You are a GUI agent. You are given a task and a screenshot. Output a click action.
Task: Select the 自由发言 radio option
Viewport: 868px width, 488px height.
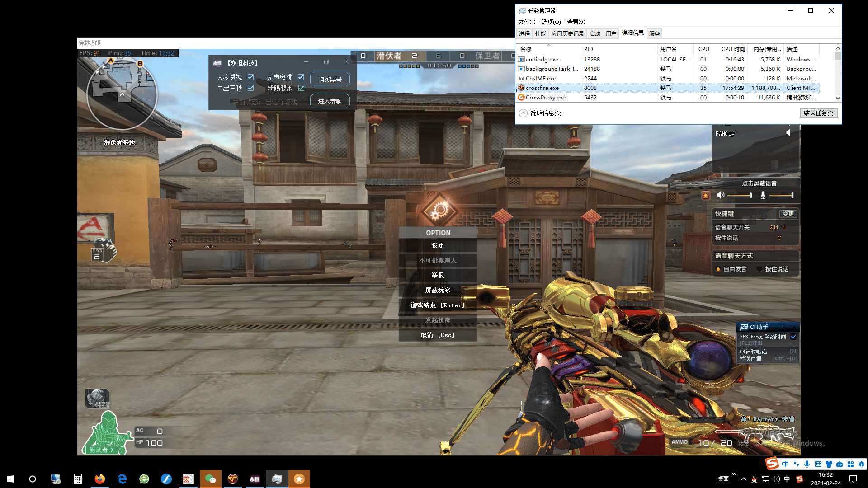pyautogui.click(x=718, y=269)
